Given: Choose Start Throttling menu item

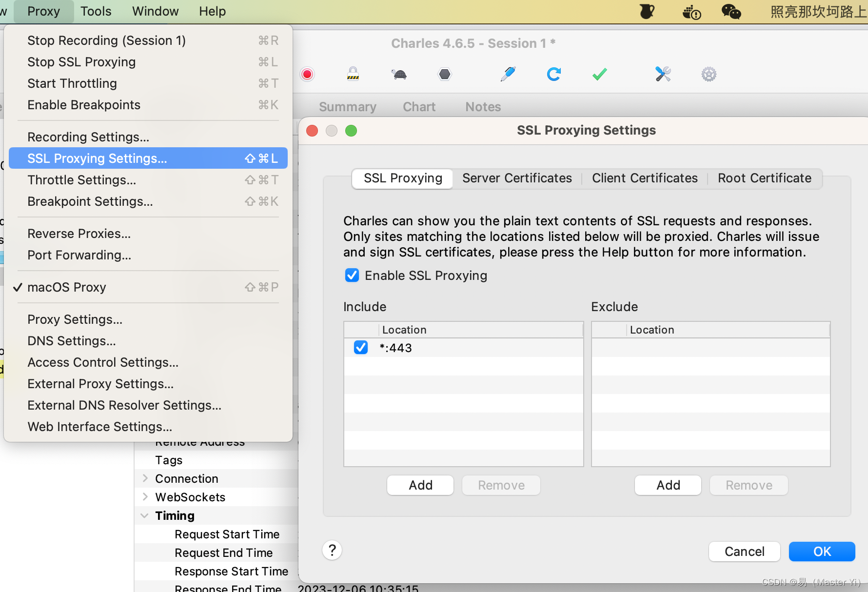Looking at the screenshot, I should click(x=148, y=83).
